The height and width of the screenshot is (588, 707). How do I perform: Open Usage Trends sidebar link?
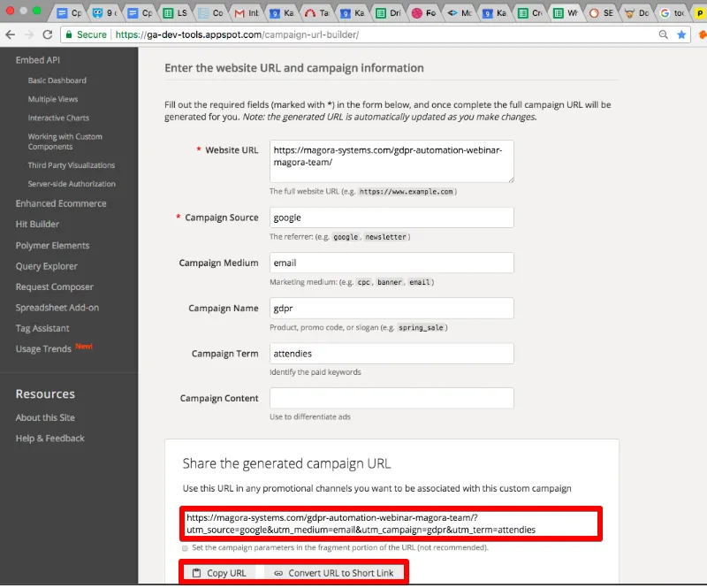pos(43,349)
